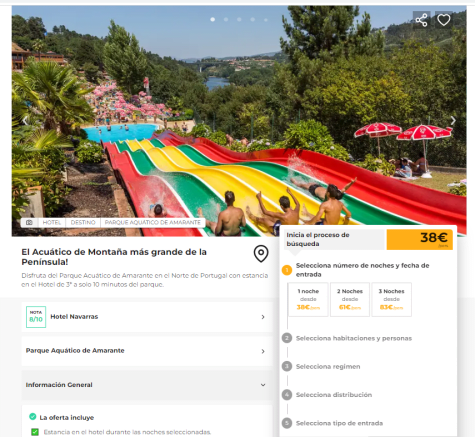Image resolution: width=475 pixels, height=437 pixels.
Task: Click step 1 orange circle icon
Action: pos(287,270)
